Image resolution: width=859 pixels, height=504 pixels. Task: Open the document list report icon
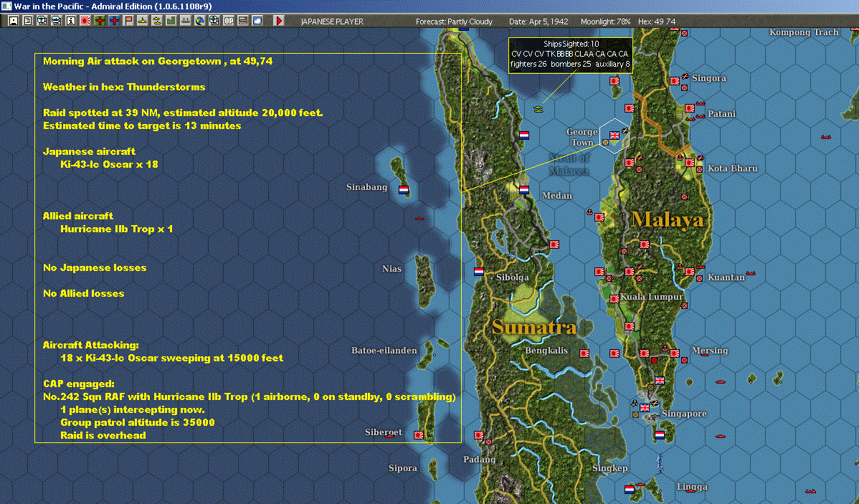point(28,21)
